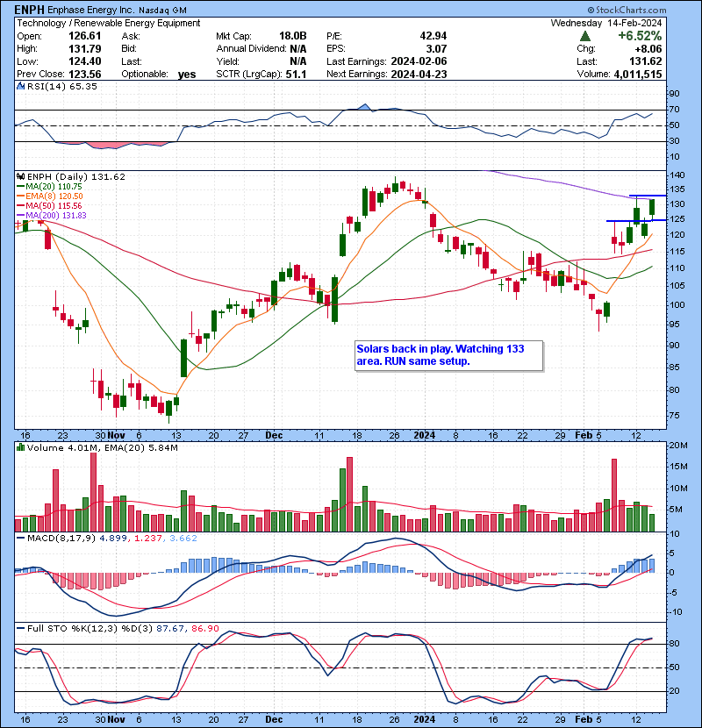The image size is (702, 728).
Task: Select the Open value 126.61
Action: [84, 36]
